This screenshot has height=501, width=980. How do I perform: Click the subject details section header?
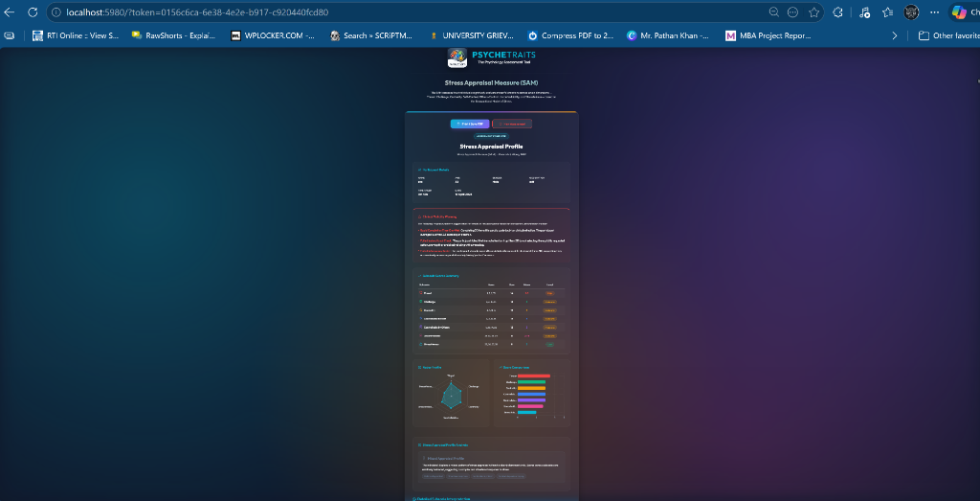pyautogui.click(x=434, y=170)
